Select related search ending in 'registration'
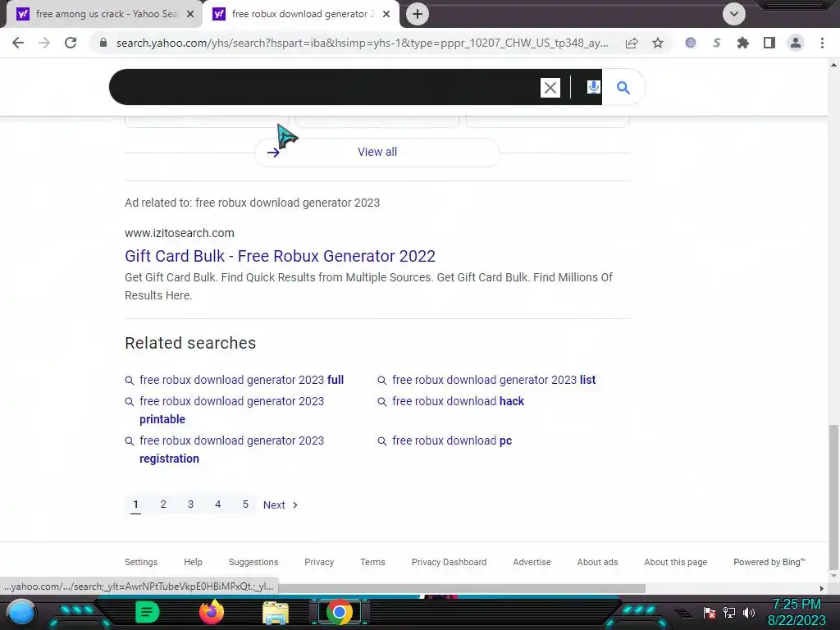Viewport: 840px width, 630px height. pyautogui.click(x=231, y=450)
